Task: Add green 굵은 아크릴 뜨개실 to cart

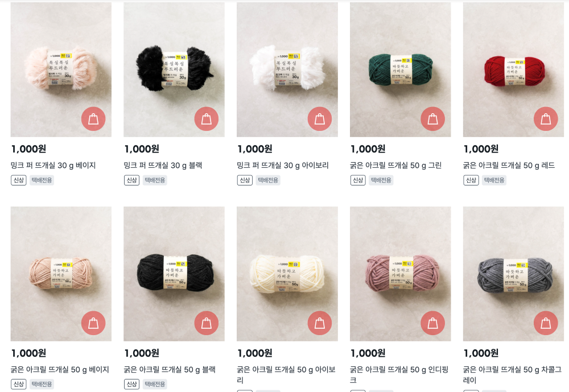Action: (433, 119)
